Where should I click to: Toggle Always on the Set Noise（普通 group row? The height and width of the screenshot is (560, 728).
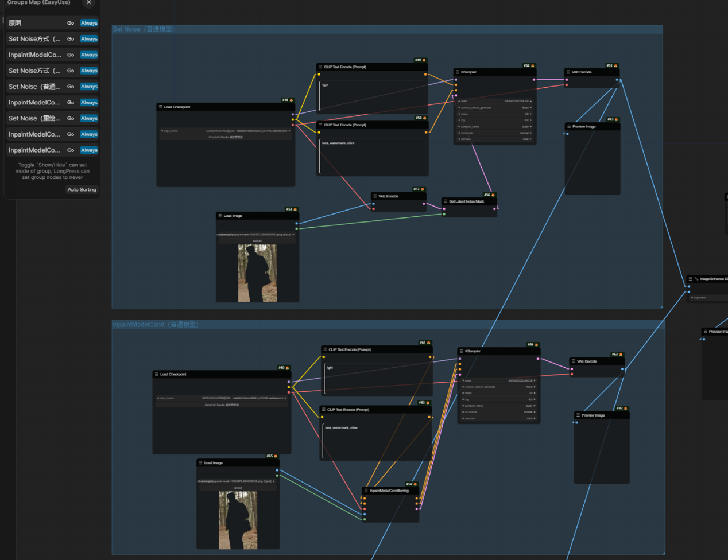[x=88, y=87]
